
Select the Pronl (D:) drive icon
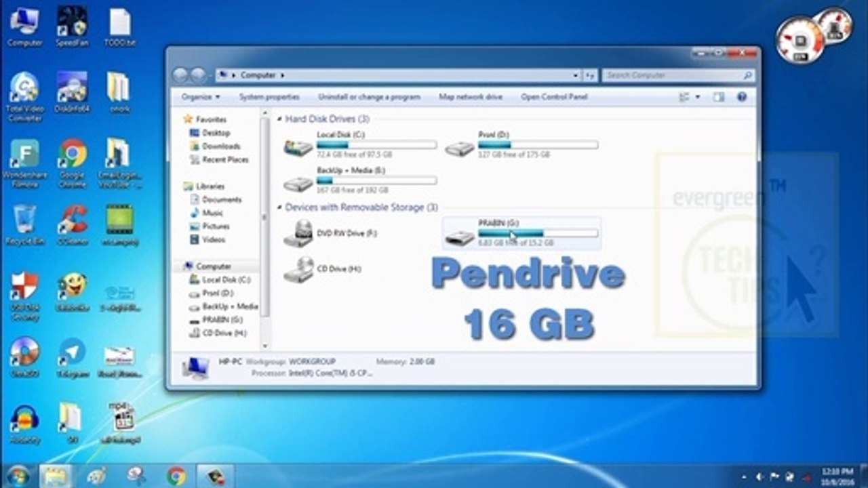tap(460, 148)
